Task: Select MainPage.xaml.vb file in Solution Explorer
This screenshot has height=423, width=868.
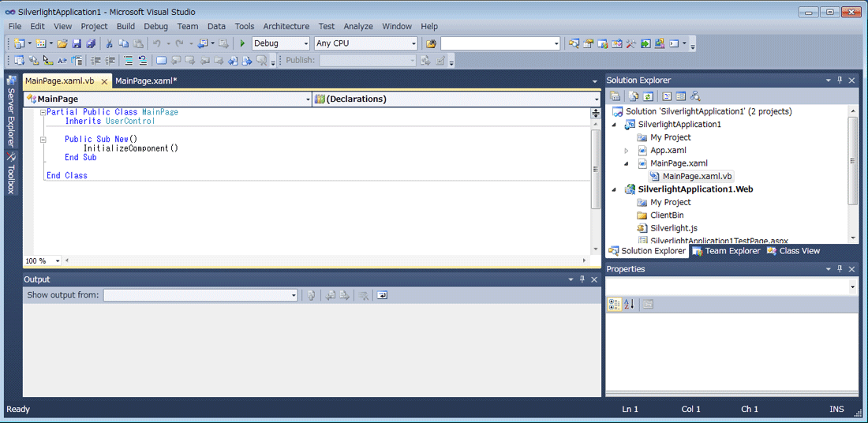Action: point(691,176)
